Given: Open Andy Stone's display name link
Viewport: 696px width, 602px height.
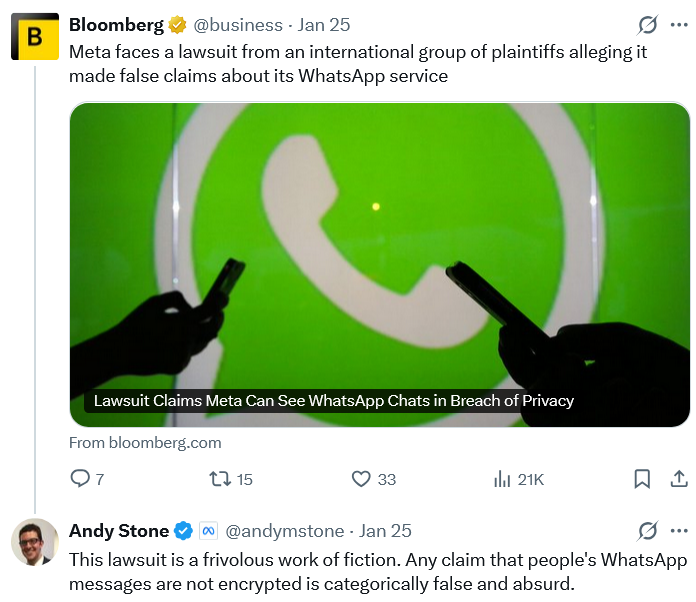Looking at the screenshot, I should pyautogui.click(x=119, y=531).
